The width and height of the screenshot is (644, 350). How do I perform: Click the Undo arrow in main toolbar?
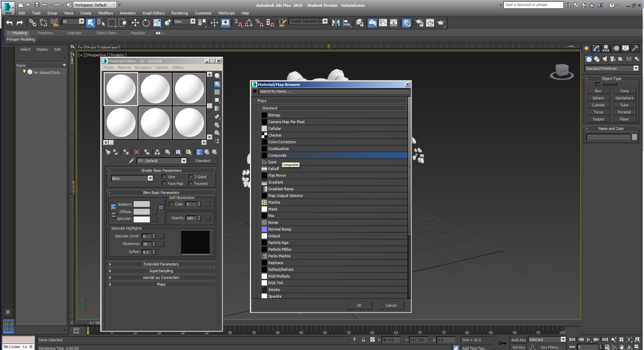pyautogui.click(x=9, y=23)
